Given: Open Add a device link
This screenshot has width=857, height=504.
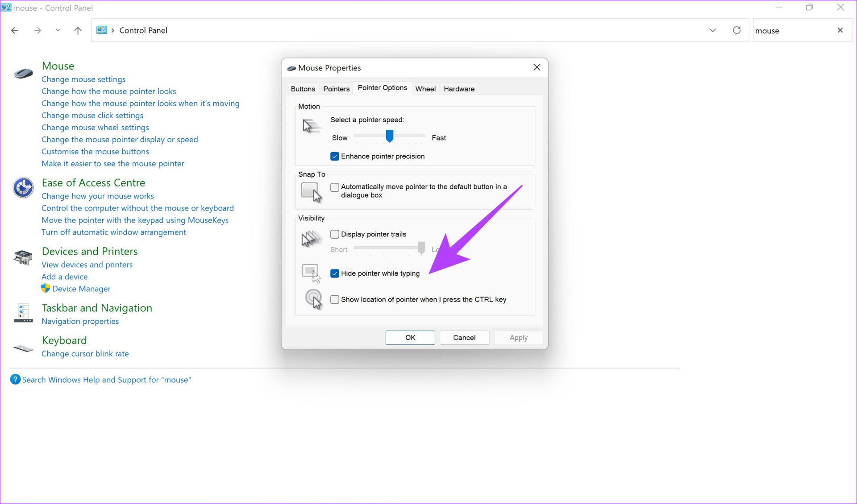Looking at the screenshot, I should [65, 277].
